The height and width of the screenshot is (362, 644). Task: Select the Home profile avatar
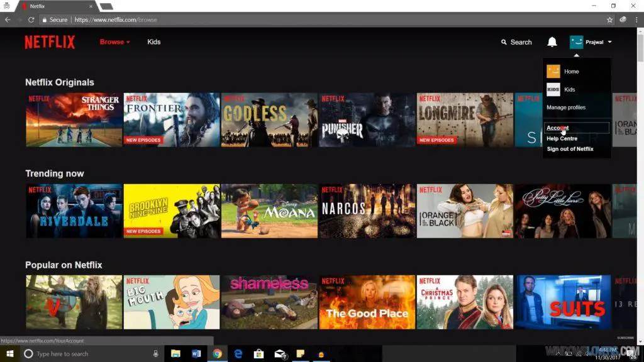coord(553,72)
